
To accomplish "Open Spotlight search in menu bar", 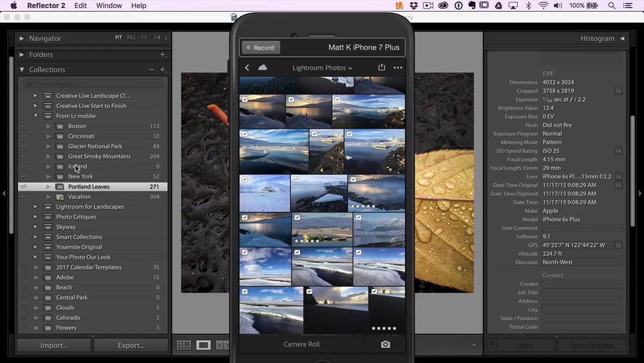I will tap(611, 5).
